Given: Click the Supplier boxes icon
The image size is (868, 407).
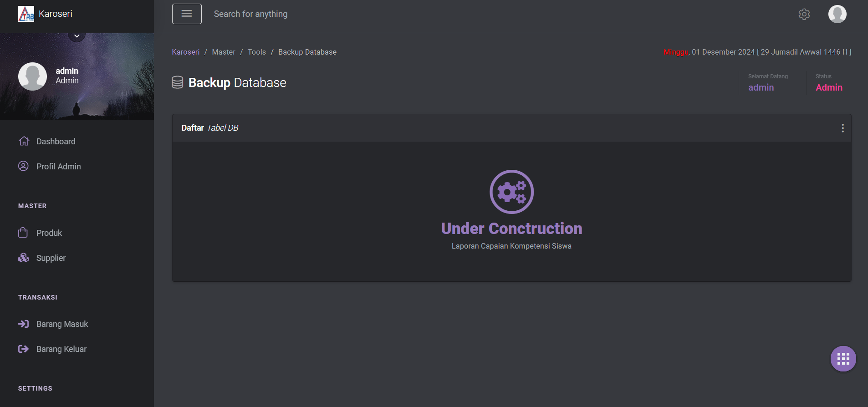Looking at the screenshot, I should tap(23, 258).
